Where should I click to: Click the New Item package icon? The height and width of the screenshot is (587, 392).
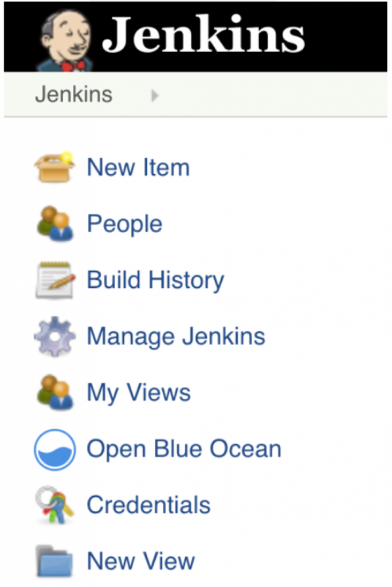55,167
